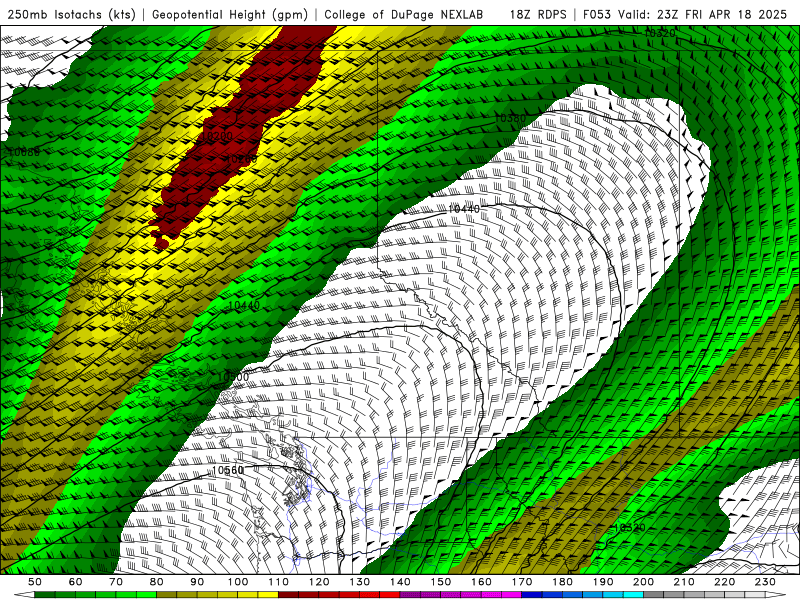Click the 'Geopotential Height (gpm)' title text

click(x=230, y=14)
